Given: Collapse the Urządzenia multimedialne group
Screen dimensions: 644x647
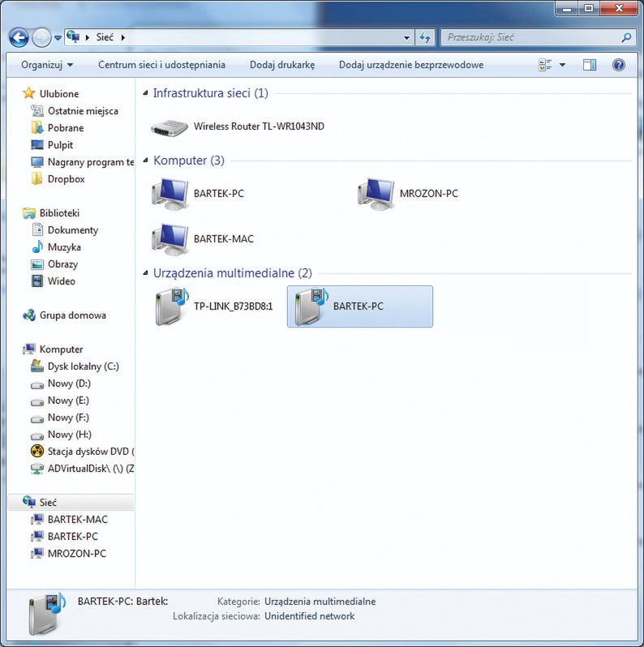Looking at the screenshot, I should (145, 272).
